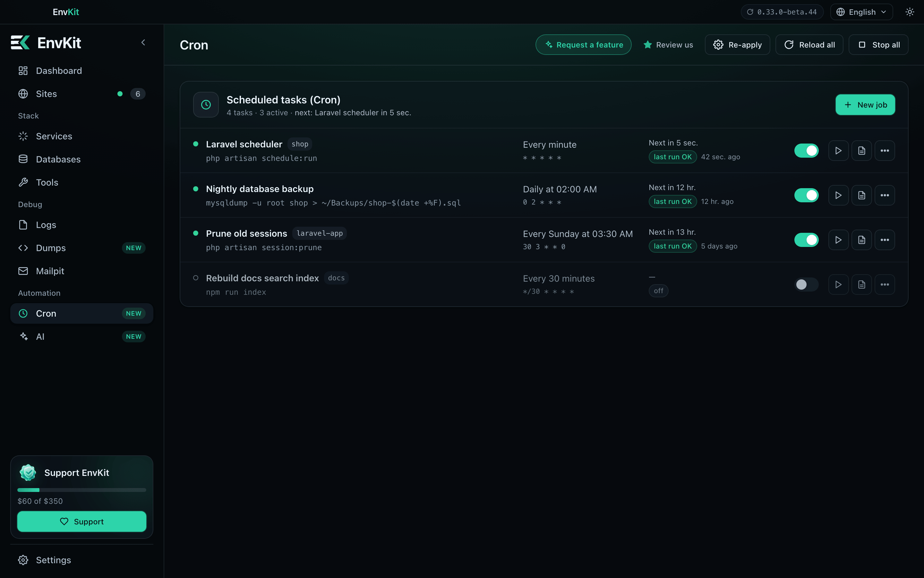Screen dimensions: 924x578
Task: Disable the Laravel scheduler toggle
Action: pyautogui.click(x=806, y=151)
